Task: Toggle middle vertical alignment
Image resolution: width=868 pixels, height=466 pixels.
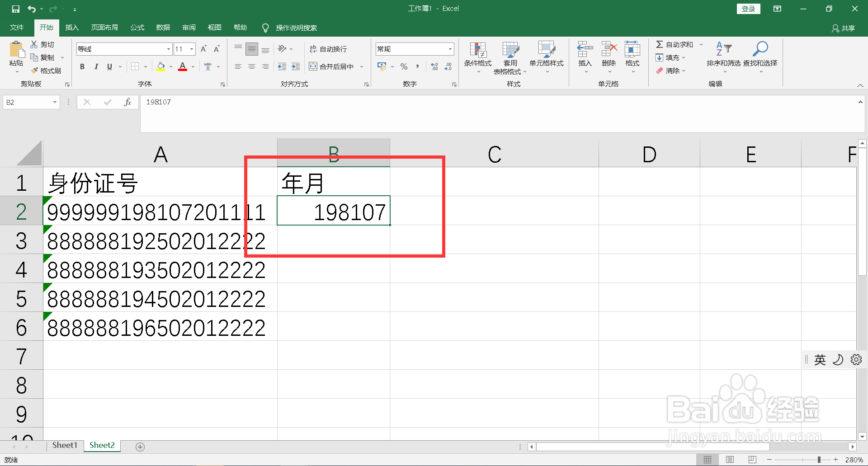Action: (x=252, y=49)
